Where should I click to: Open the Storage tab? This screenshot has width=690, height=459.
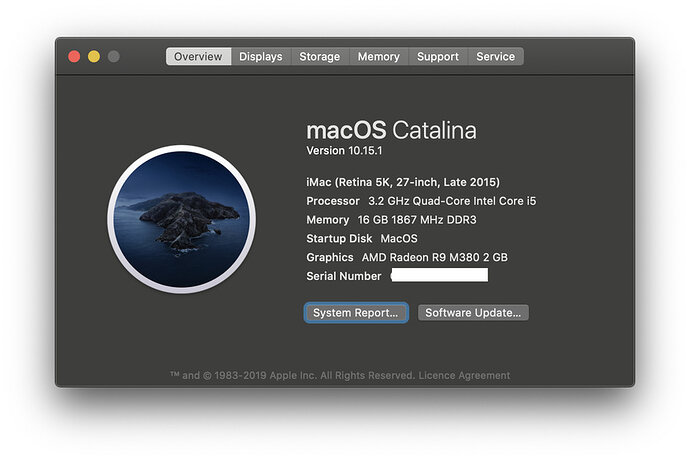point(320,56)
